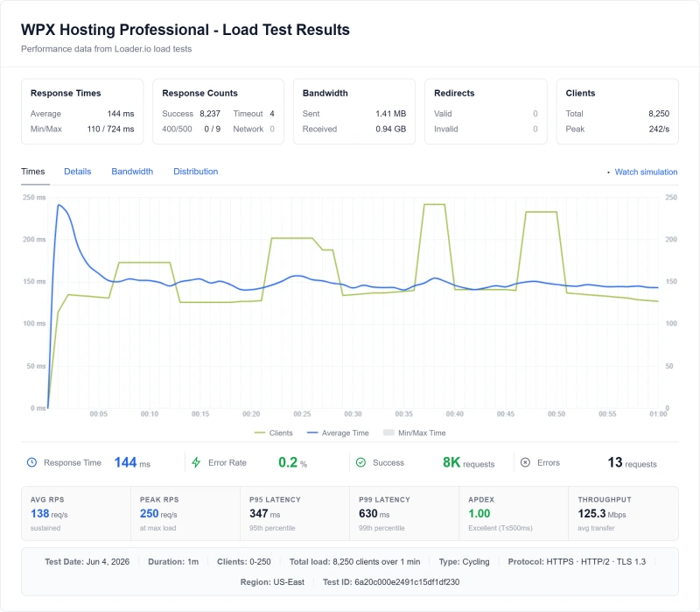Click the Valid redirects row label
Viewport: 700px width, 612px height.
pyautogui.click(x=443, y=114)
